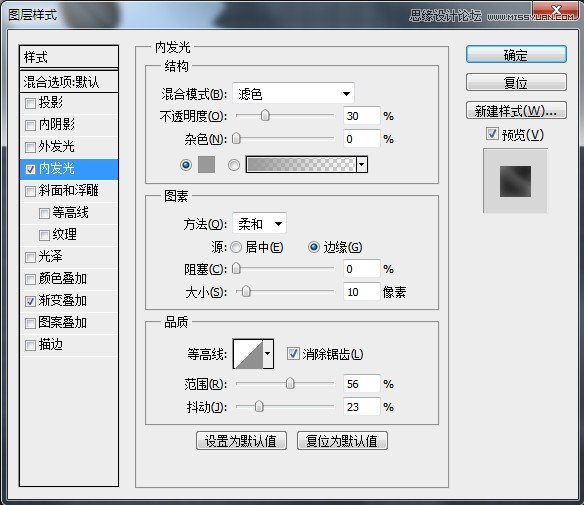Viewport: 584px width, 505px height.
Task: Select the 描边 style row label
Action: tap(51, 344)
